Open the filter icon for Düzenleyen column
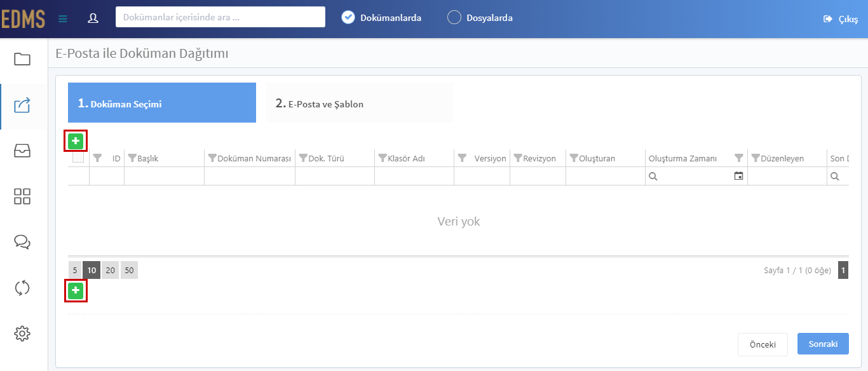 click(756, 158)
